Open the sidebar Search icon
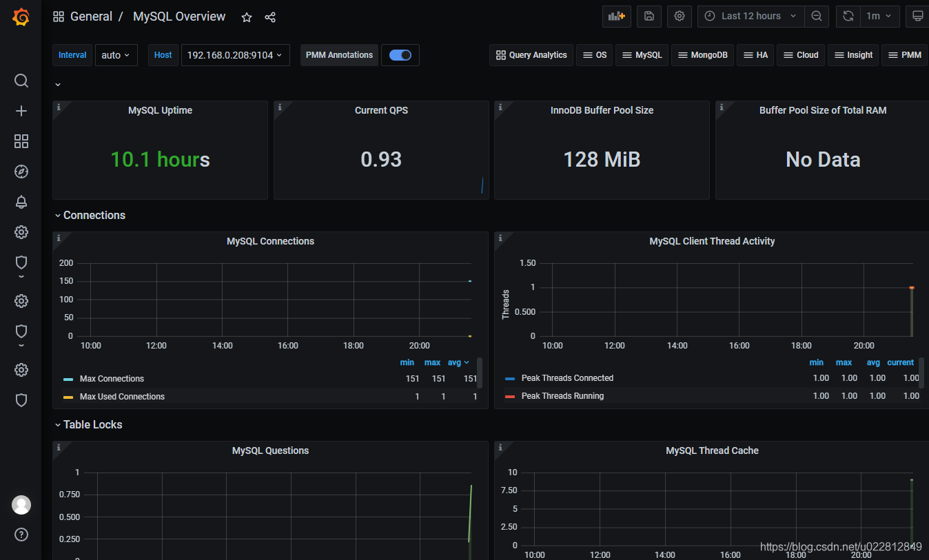 click(x=21, y=81)
